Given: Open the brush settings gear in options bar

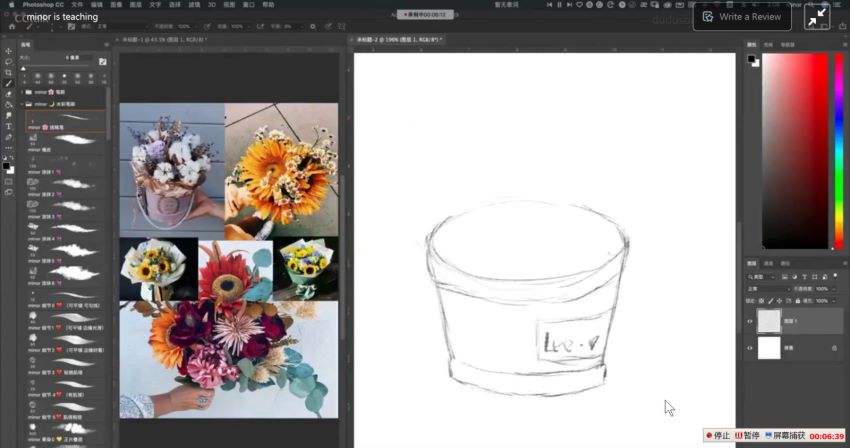Looking at the screenshot, I should 313,26.
